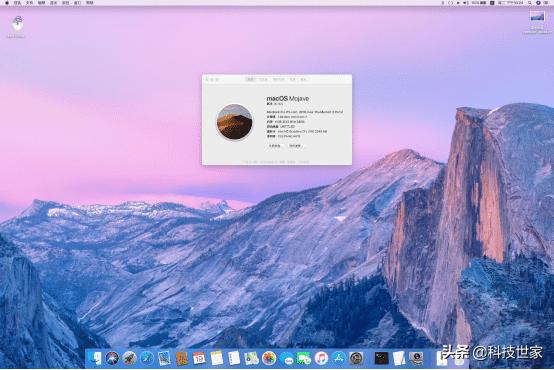Open Photos colorful flower icon in Dock
Viewport: 554px width, 370px height.
269,358
